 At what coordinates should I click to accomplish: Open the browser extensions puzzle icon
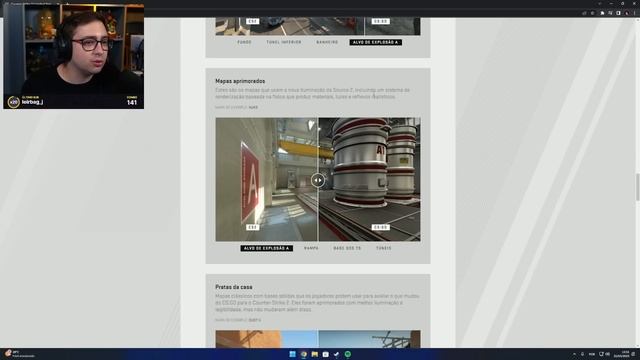click(x=602, y=13)
